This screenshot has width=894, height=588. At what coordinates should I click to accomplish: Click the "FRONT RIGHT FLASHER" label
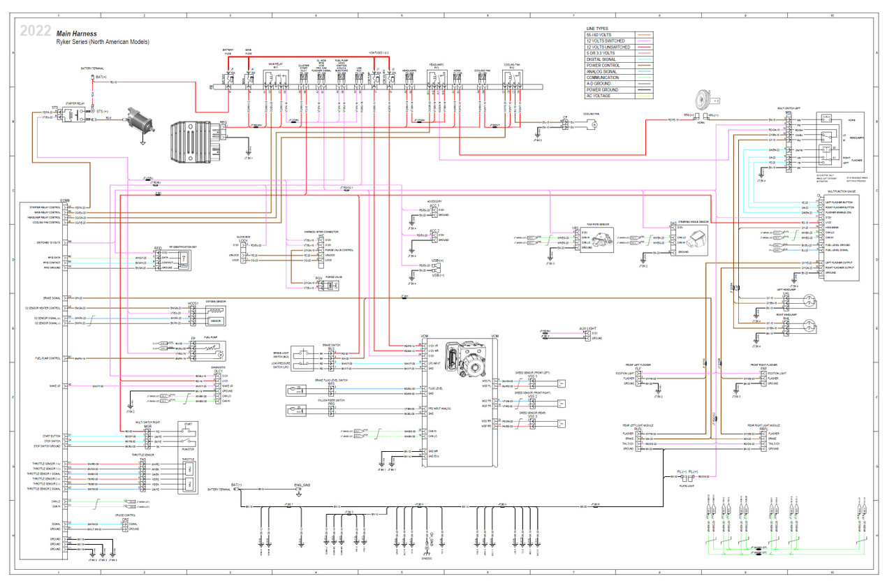click(x=765, y=365)
